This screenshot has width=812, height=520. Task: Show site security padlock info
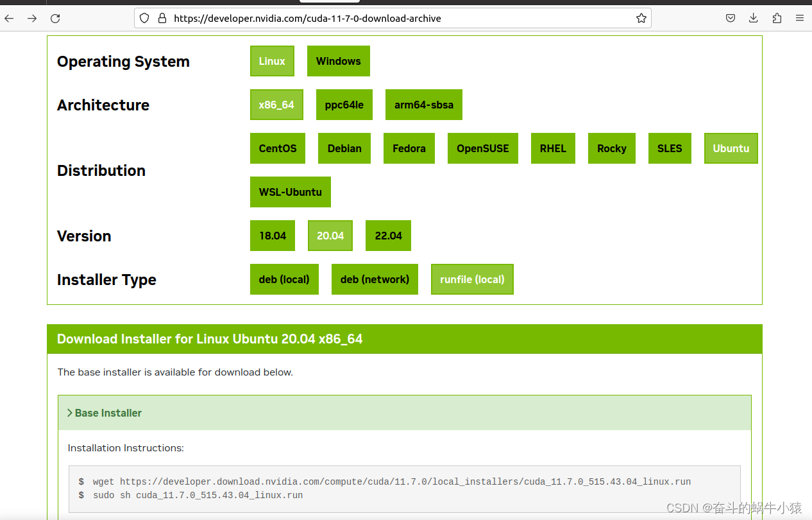click(162, 19)
